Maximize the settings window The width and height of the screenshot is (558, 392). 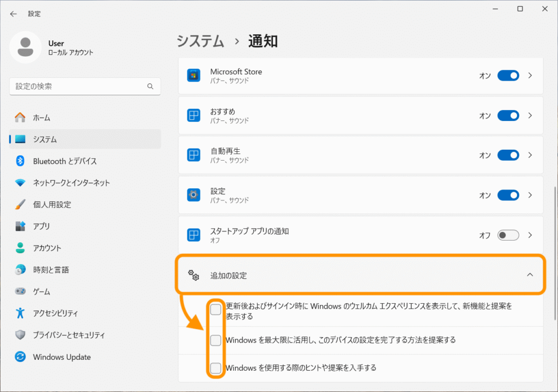[x=520, y=9]
